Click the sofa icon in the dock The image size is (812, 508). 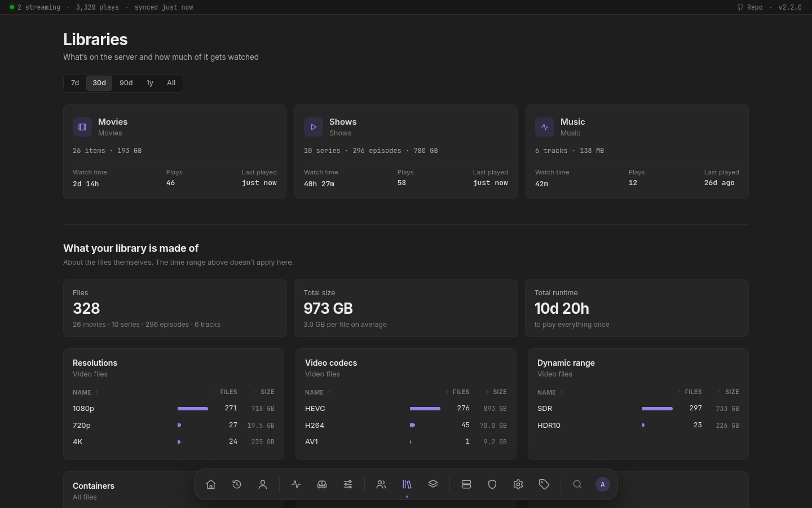point(322,484)
